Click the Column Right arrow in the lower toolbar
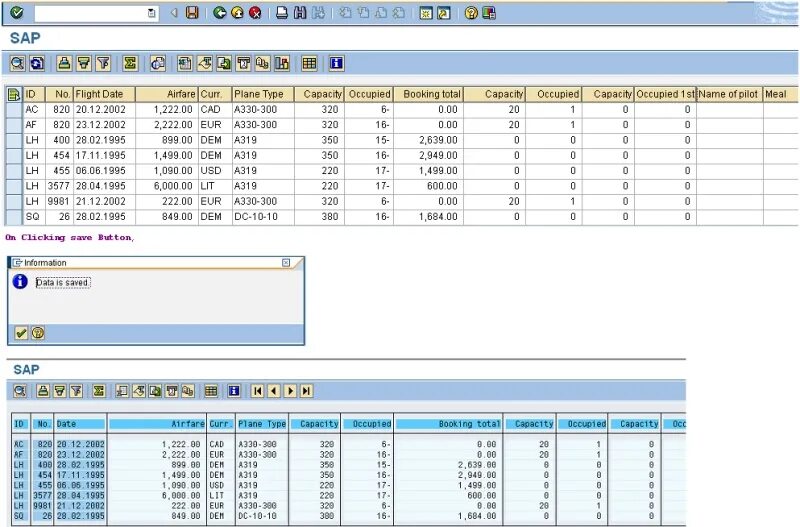Image resolution: width=800 pixels, height=527 pixels. point(290,391)
